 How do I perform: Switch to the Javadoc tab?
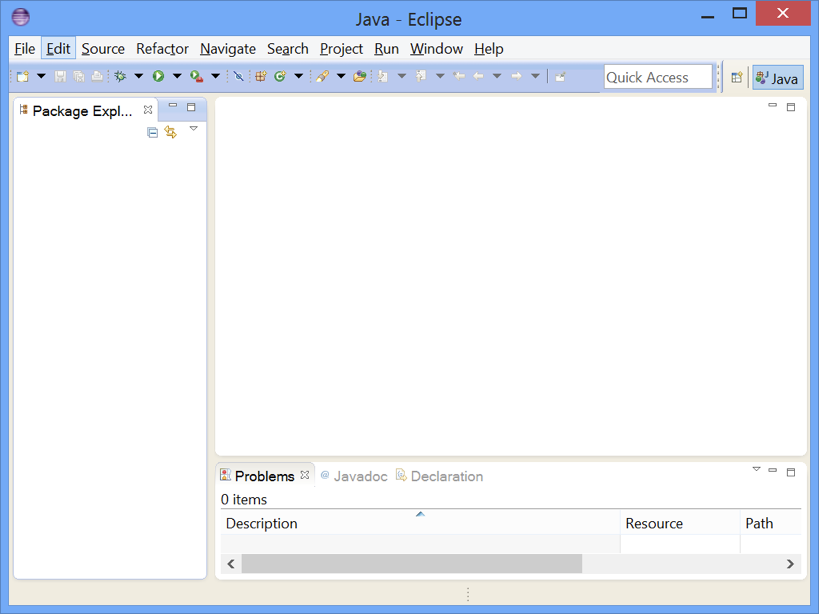coord(354,476)
